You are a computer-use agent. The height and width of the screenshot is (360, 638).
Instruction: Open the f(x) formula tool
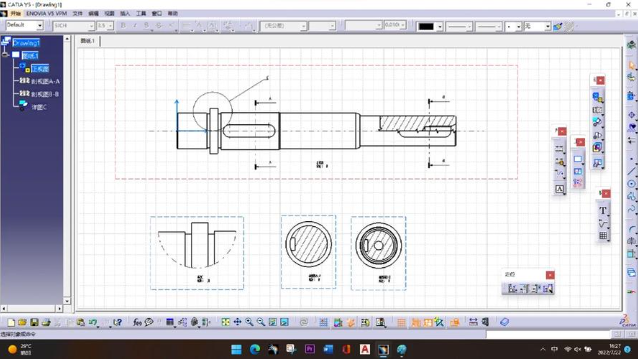point(137,322)
